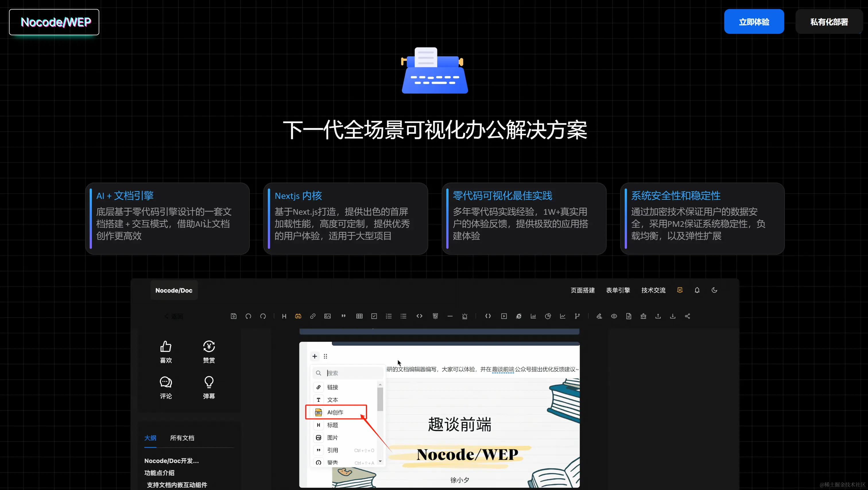This screenshot has width=868, height=490.
Task: Add a checklist with the checkbox icon
Action: click(374, 316)
